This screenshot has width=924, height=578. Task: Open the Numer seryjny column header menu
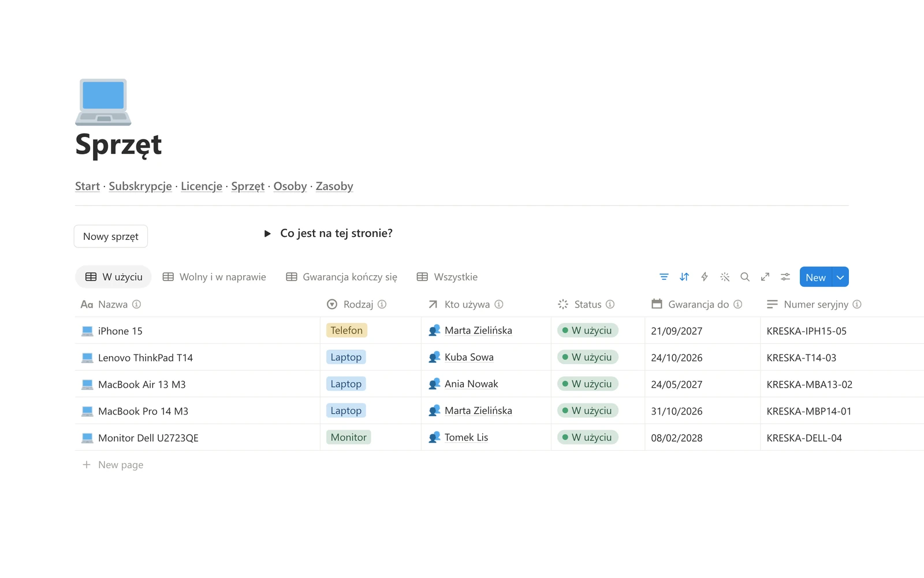click(814, 304)
